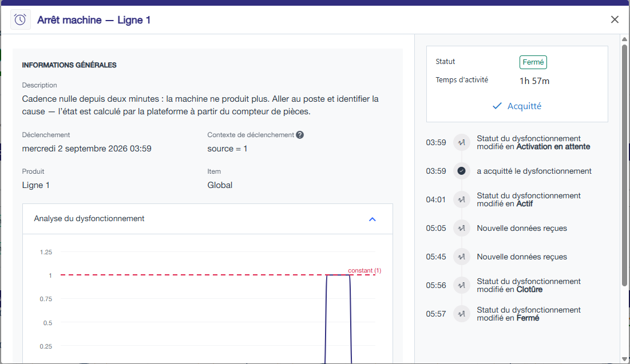Click 'modifié en Actif' timeline text
Image resolution: width=630 pixels, height=364 pixels.
pyautogui.click(x=505, y=203)
